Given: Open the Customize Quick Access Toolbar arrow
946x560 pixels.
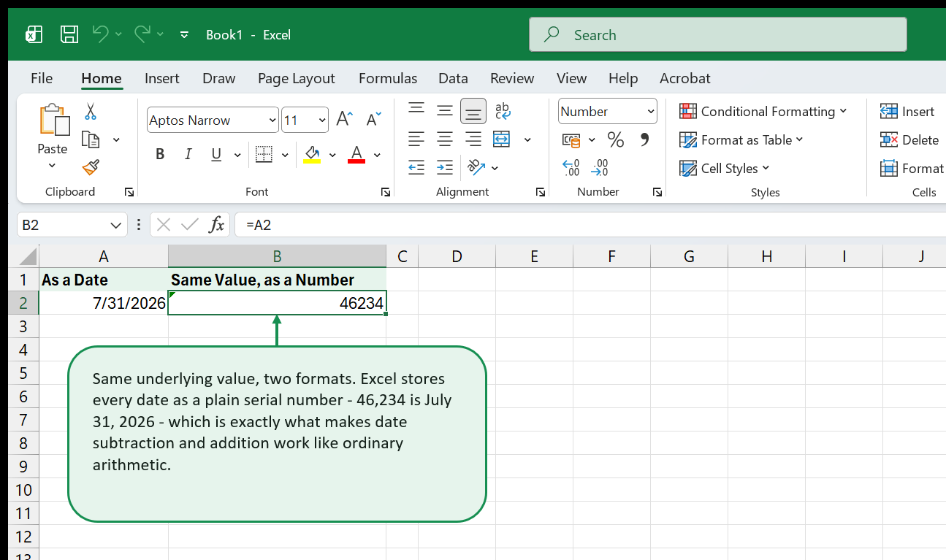Looking at the screenshot, I should tap(184, 34).
